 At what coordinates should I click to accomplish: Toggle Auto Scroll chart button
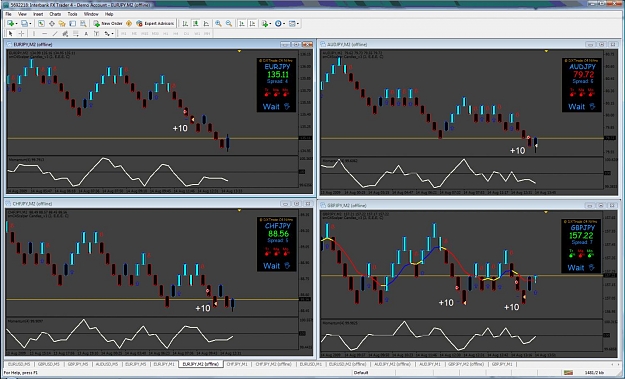tap(242, 24)
